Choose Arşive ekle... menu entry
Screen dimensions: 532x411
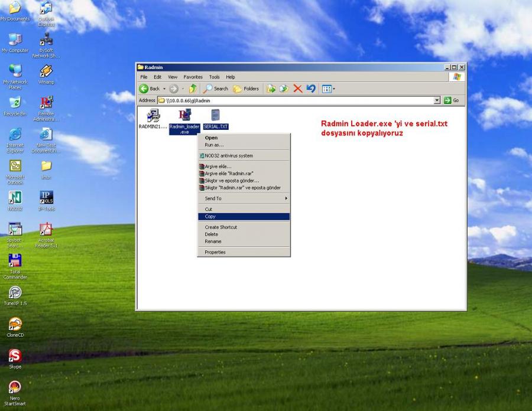[x=244, y=167]
